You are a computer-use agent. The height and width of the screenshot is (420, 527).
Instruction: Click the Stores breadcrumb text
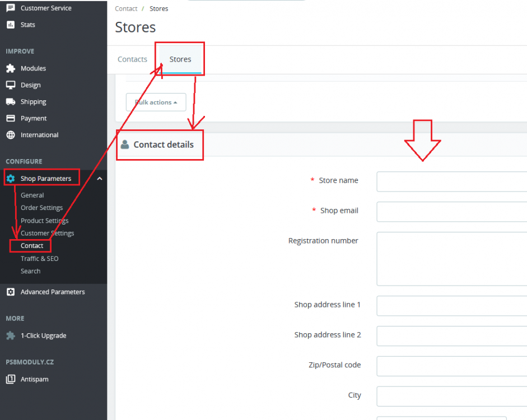(x=158, y=9)
